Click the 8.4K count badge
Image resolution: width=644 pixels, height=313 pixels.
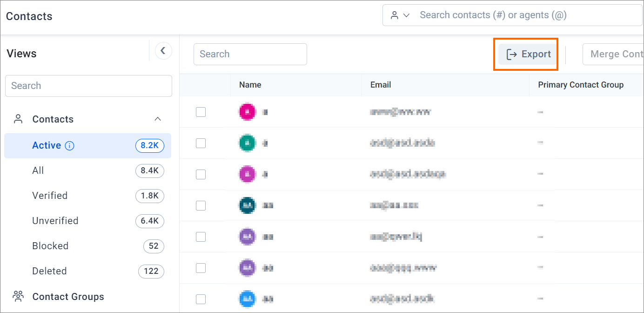click(x=150, y=171)
